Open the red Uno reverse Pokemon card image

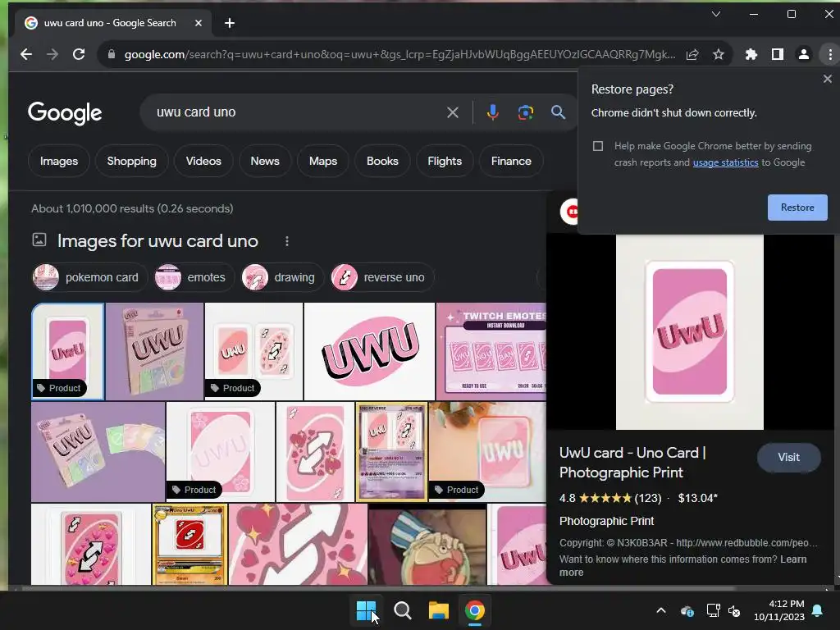click(x=189, y=545)
